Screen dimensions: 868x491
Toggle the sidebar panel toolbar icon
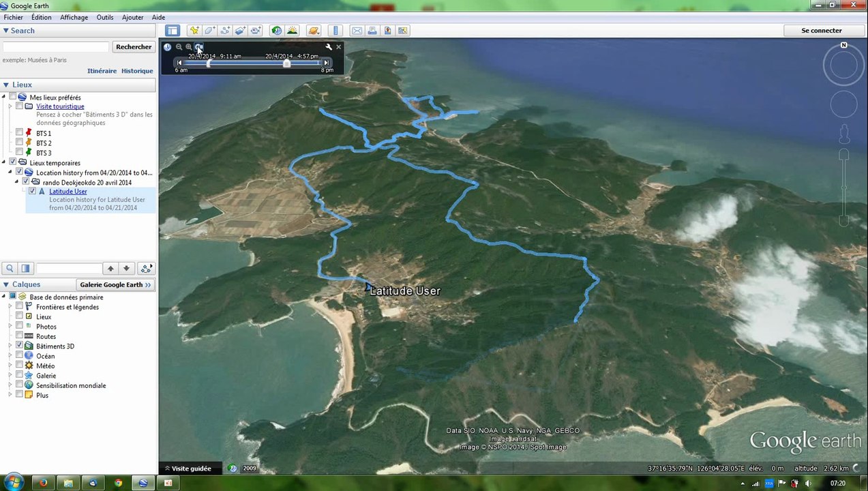coord(173,31)
